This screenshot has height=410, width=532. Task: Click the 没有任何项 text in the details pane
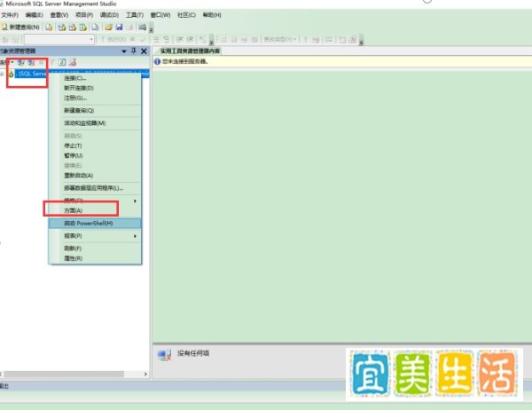[193, 353]
